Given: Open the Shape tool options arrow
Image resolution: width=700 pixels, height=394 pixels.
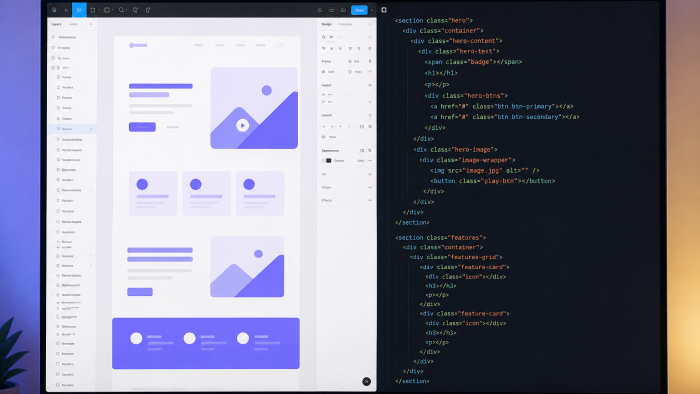Looking at the screenshot, I should click(x=112, y=10).
